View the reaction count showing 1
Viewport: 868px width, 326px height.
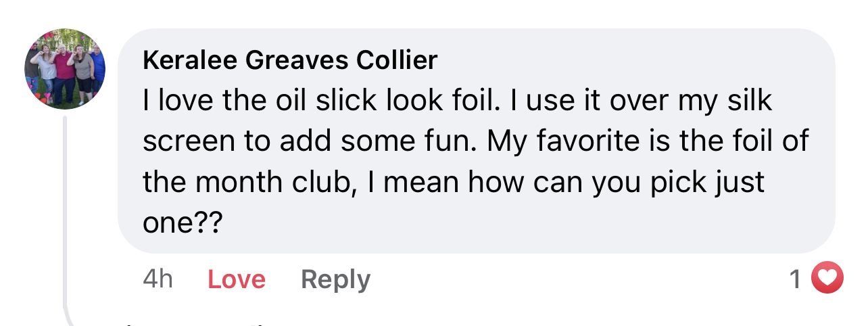pyautogui.click(x=796, y=279)
